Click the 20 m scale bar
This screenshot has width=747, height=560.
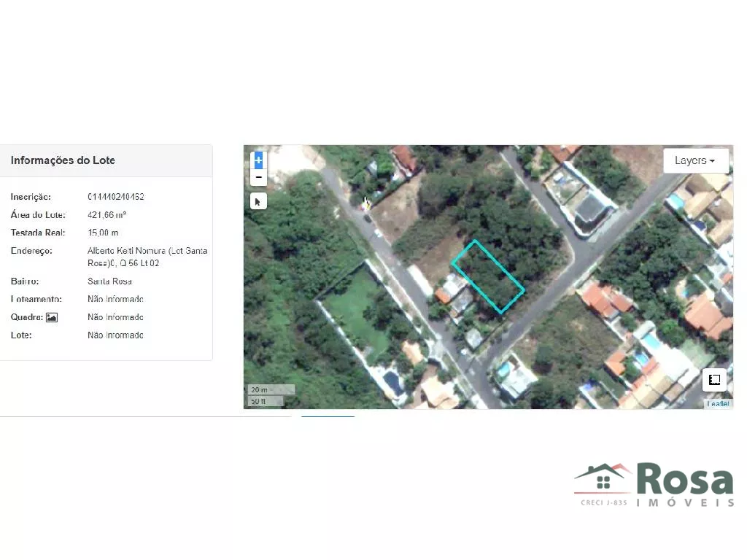[x=271, y=389]
